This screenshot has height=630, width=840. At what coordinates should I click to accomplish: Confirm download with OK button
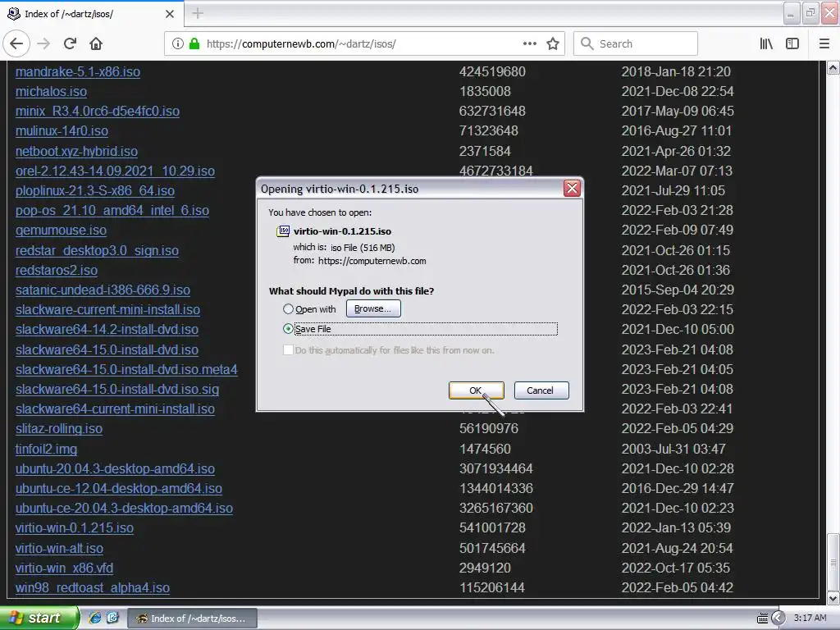pos(476,390)
